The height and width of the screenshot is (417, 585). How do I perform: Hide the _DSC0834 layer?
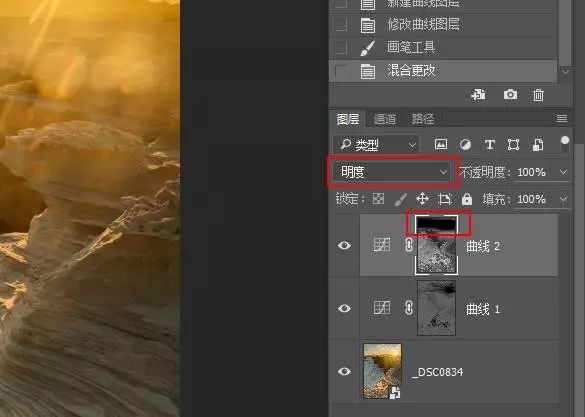pyautogui.click(x=344, y=371)
